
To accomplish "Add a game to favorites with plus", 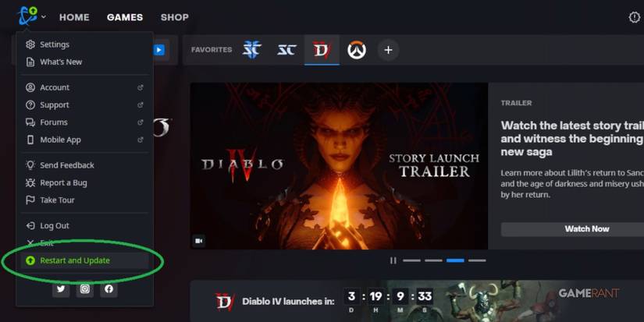I will point(388,50).
